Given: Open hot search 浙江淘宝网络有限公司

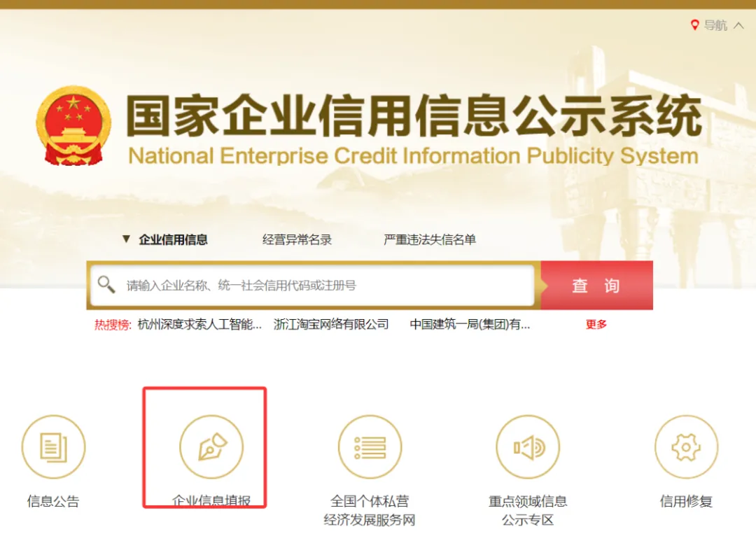Looking at the screenshot, I should [x=331, y=324].
